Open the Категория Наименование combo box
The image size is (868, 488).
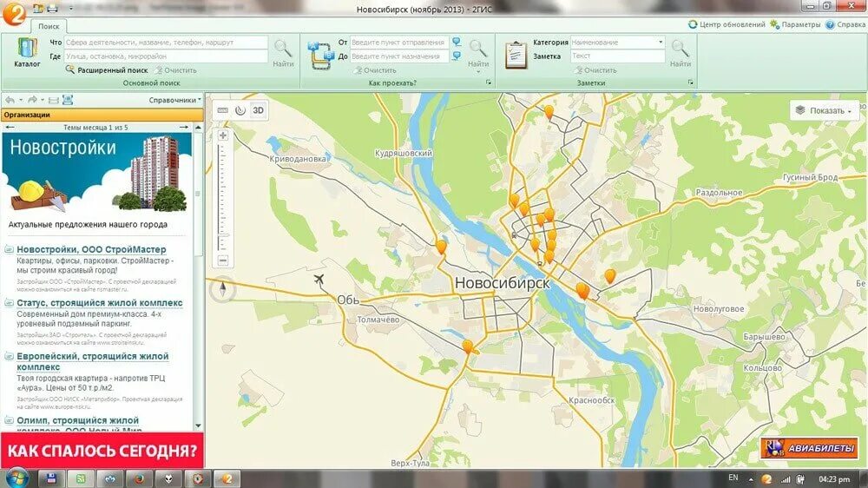(x=617, y=42)
